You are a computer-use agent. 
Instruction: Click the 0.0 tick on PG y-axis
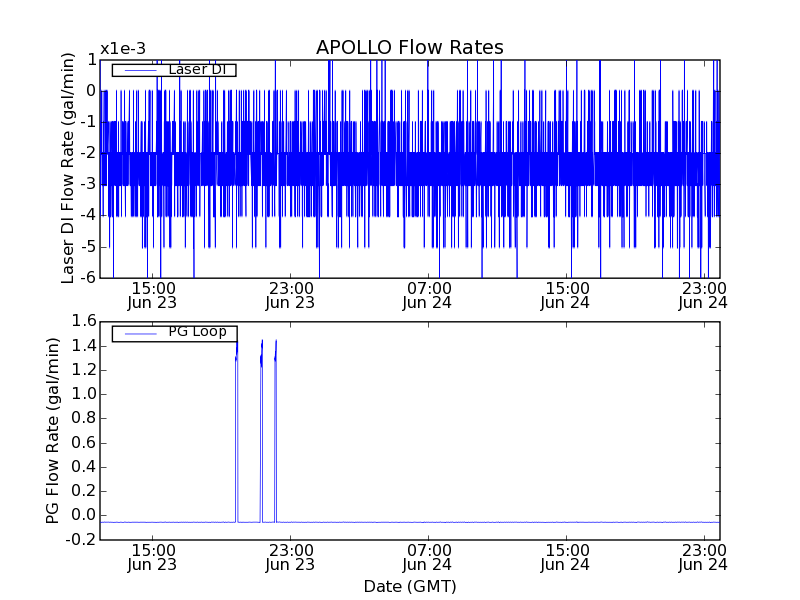click(x=82, y=516)
